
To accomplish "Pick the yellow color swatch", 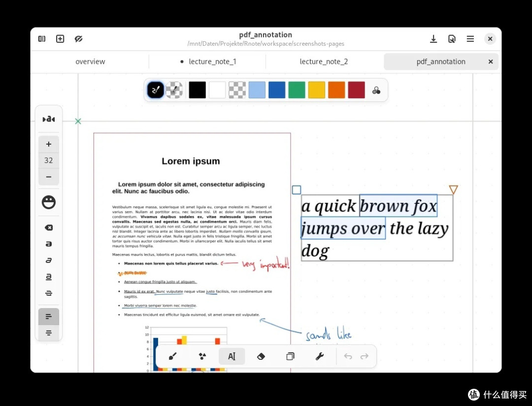I will click(x=317, y=90).
